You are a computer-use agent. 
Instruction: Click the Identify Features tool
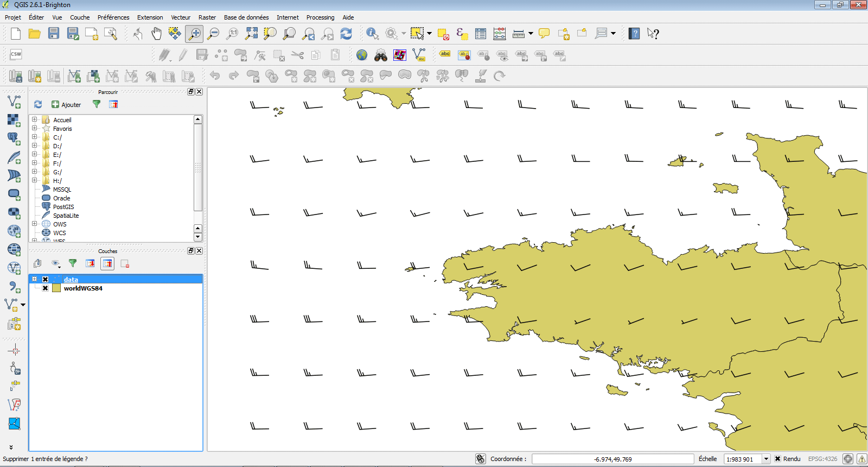pos(372,34)
